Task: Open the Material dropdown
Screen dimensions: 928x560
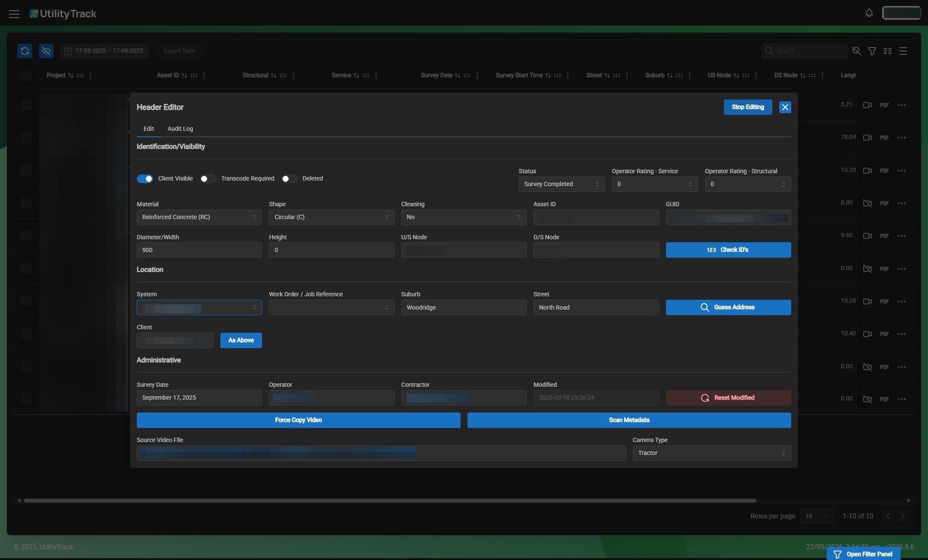Action: pyautogui.click(x=199, y=217)
